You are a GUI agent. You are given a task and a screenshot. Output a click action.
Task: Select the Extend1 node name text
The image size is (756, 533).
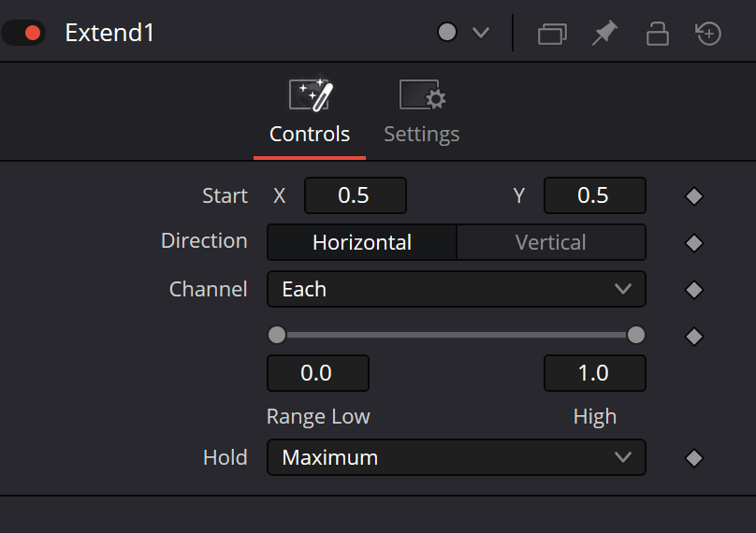[x=109, y=33]
